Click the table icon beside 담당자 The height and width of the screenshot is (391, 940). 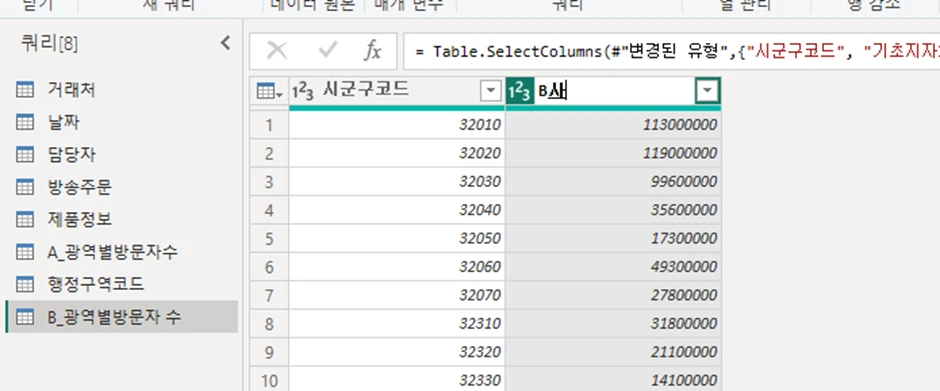[25, 155]
